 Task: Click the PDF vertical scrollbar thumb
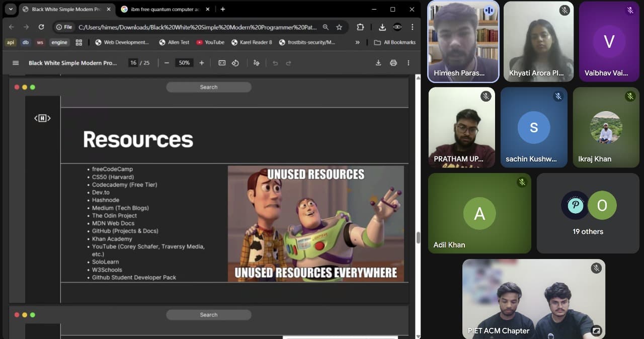pos(418,238)
